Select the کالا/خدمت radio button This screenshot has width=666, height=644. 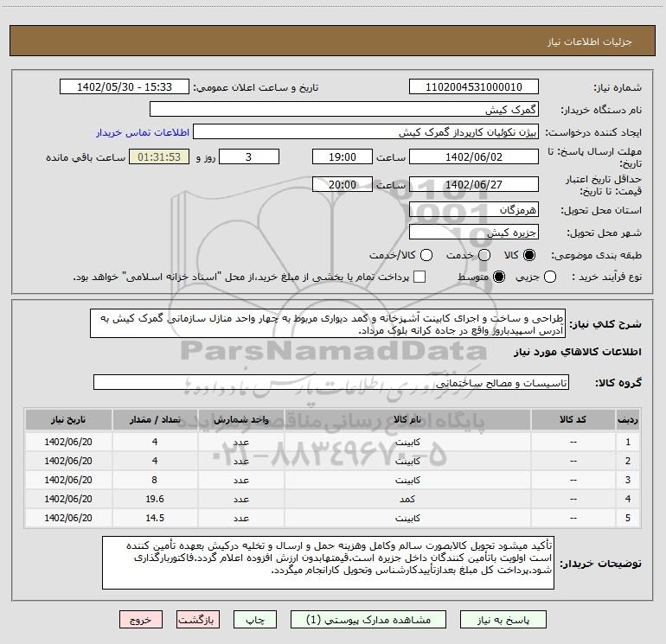(x=426, y=255)
